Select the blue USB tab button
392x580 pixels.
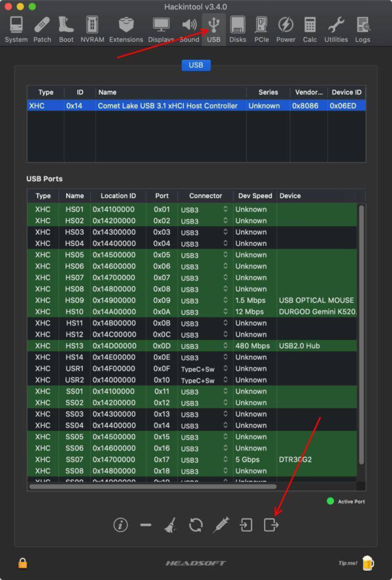[195, 65]
